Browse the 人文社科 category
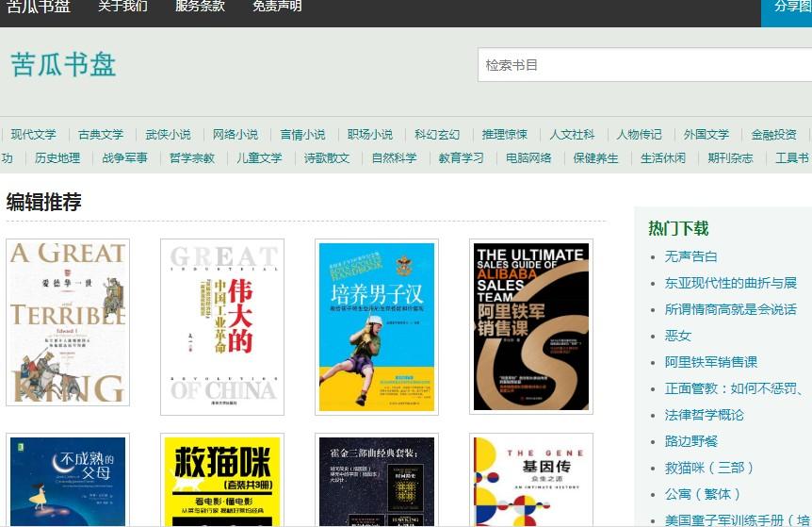The image size is (812, 527). [x=572, y=135]
